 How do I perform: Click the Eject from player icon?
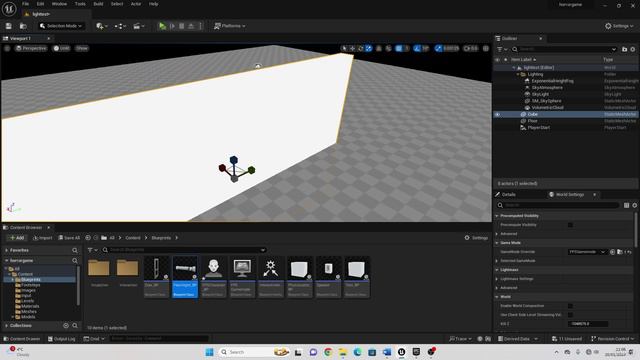tap(191, 26)
